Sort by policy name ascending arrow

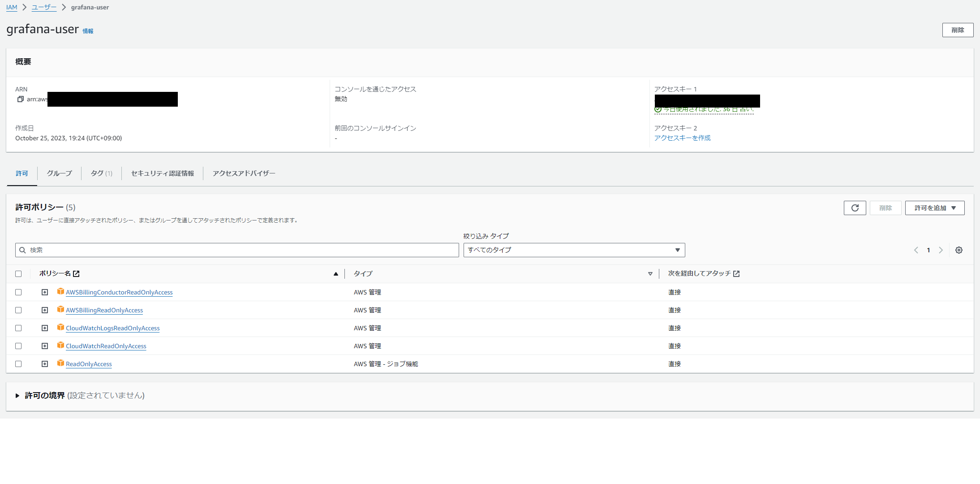pos(335,274)
